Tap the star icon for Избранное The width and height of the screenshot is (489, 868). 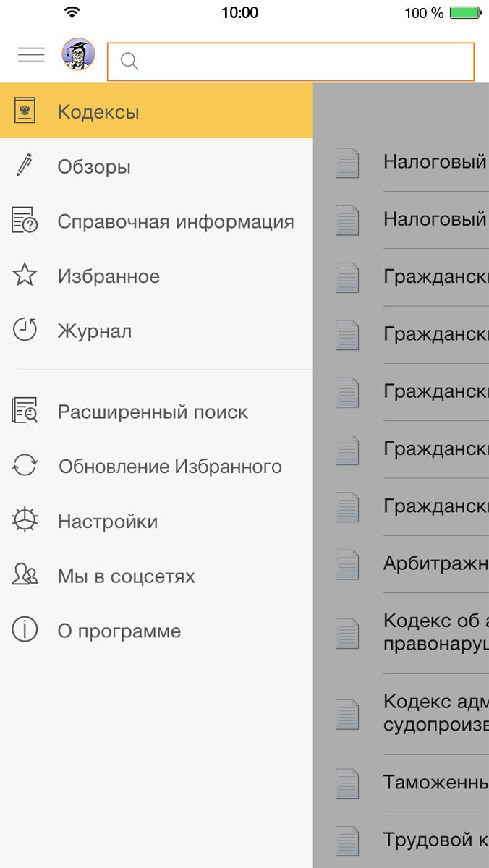tap(25, 276)
